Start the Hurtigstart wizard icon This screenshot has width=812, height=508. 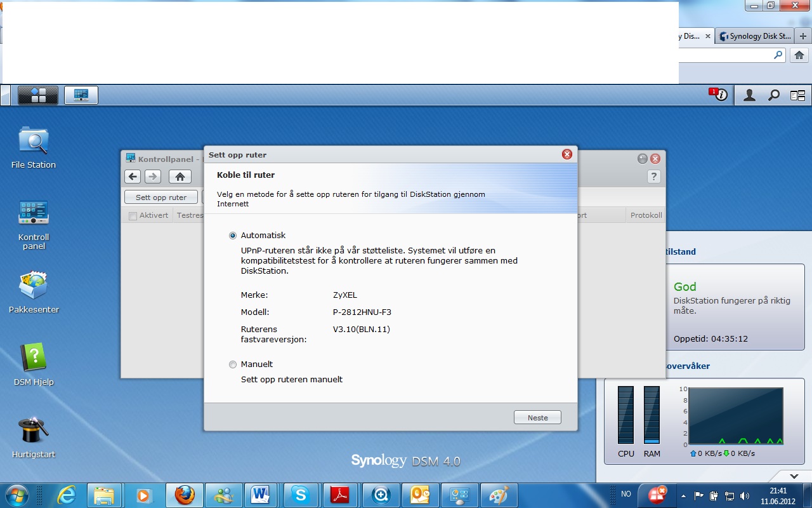(x=34, y=437)
